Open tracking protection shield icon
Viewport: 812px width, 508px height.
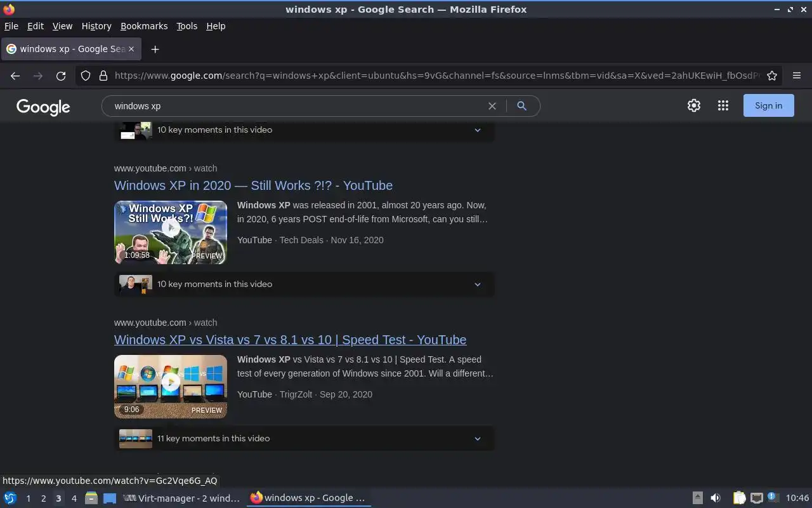point(86,76)
